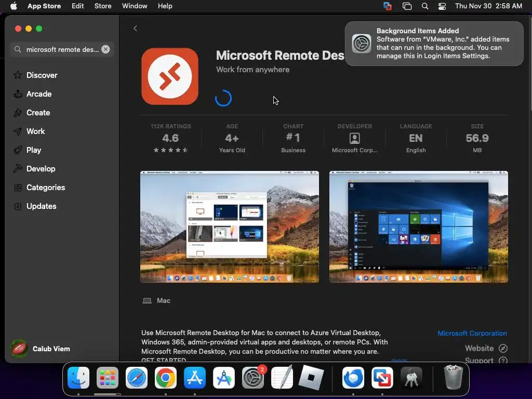Open the Edit menu

click(77, 6)
